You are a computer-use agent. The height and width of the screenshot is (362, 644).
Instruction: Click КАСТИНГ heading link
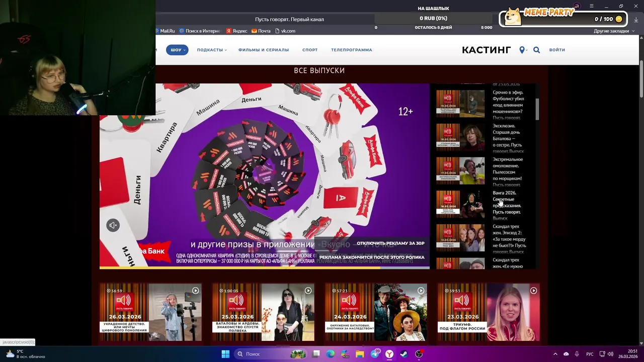pos(486,50)
